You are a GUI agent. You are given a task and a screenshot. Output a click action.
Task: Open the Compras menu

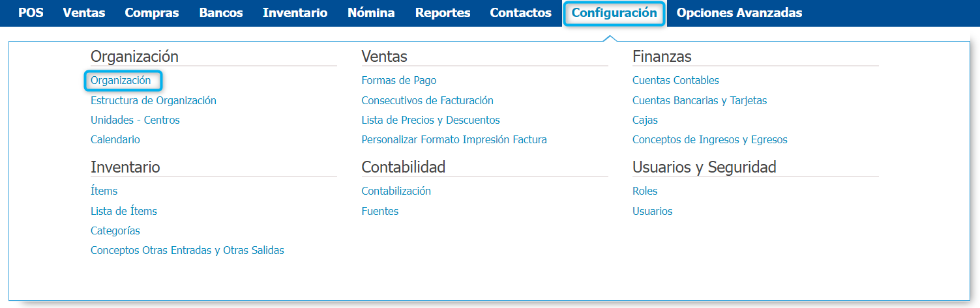click(152, 12)
